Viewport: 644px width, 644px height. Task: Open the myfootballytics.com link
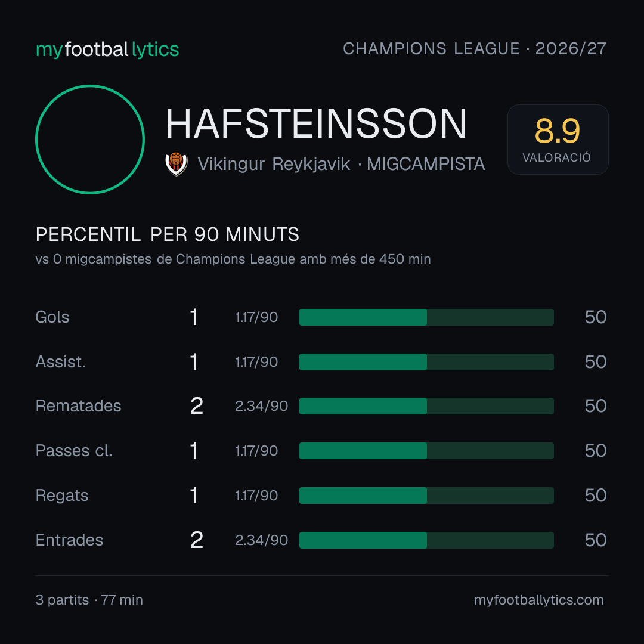(539, 600)
